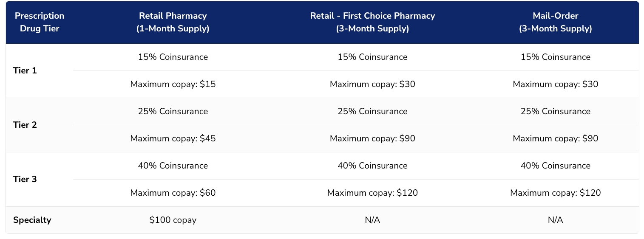
Task: Click Mail-Order Maximum copay: $90 cell
Action: click(555, 138)
